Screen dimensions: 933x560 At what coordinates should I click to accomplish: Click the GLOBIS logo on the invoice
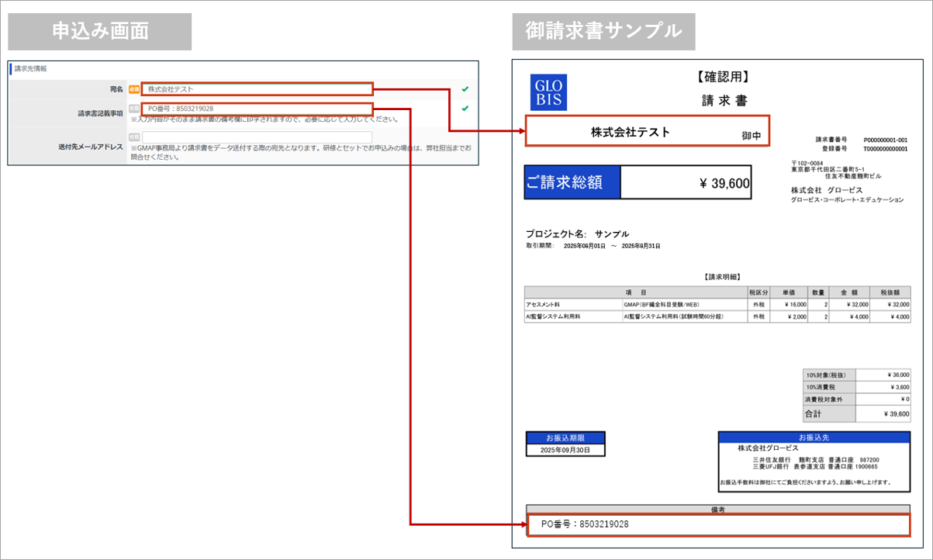(x=549, y=92)
